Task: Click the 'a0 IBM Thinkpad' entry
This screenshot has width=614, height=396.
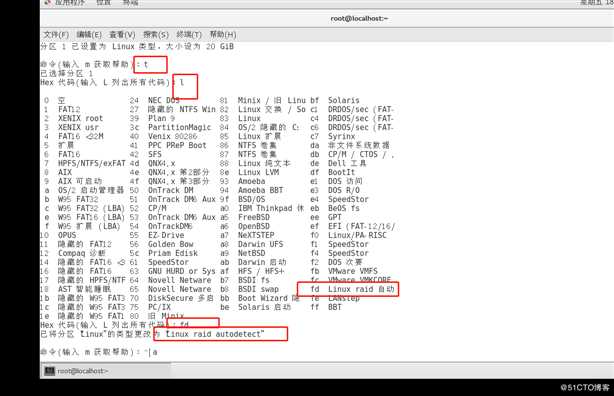Action: point(262,208)
